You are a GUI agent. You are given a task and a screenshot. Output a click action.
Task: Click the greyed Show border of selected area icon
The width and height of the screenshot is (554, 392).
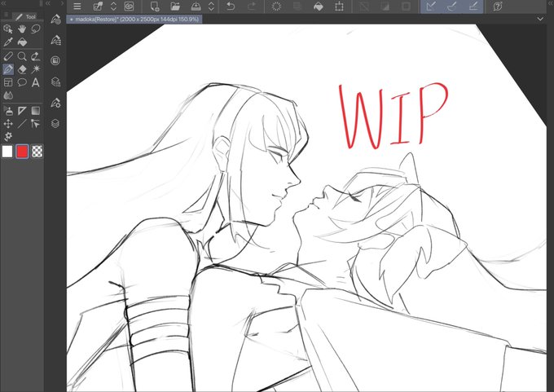point(406,7)
